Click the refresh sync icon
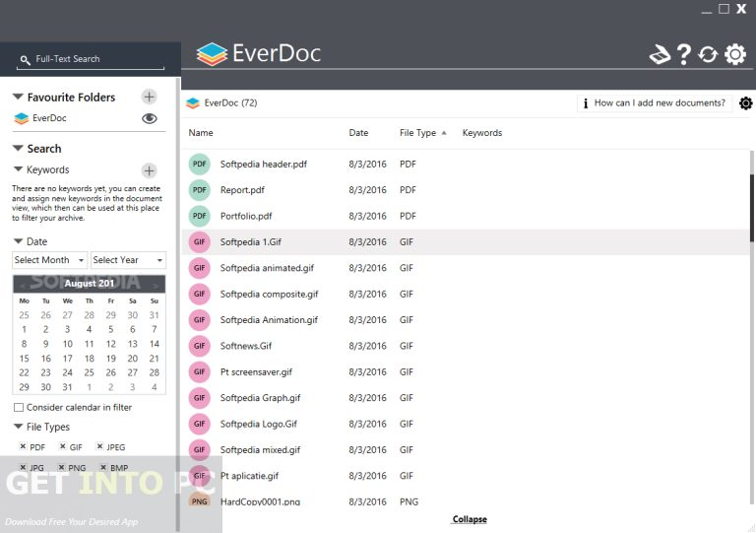The image size is (756, 533). click(708, 54)
